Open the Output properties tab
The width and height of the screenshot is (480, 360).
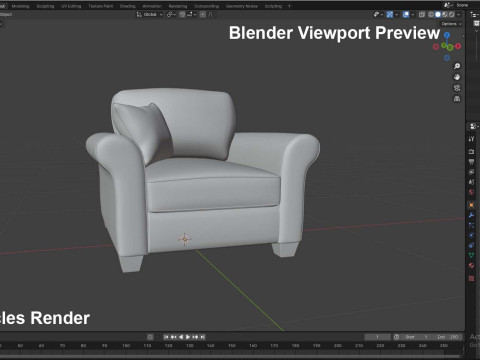471,162
